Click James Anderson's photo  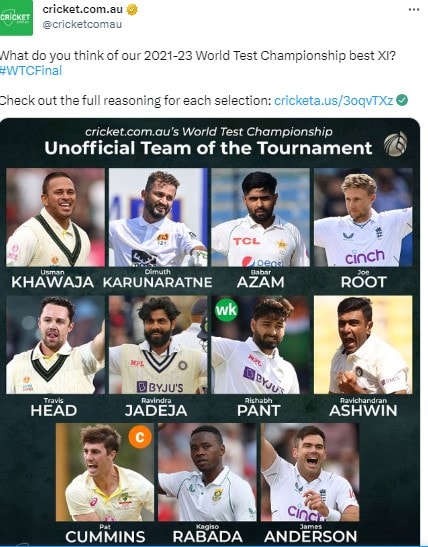coord(310,472)
